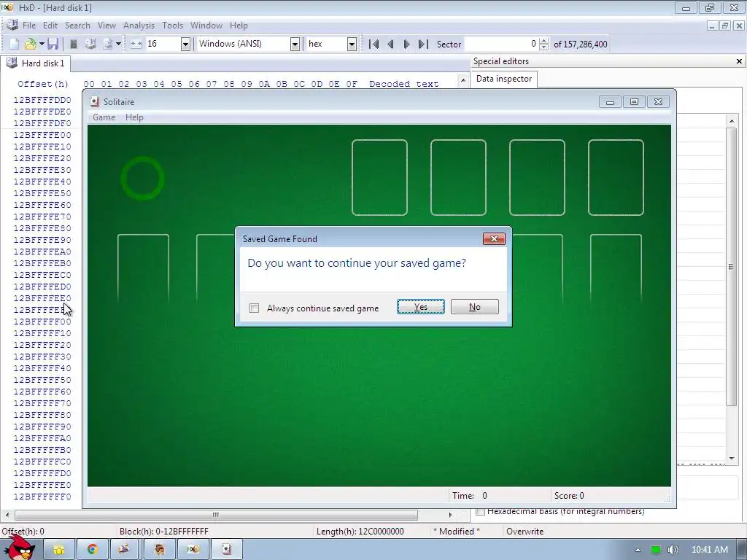The width and height of the screenshot is (747, 560).
Task: Go to previous sector arrow
Action: click(390, 44)
